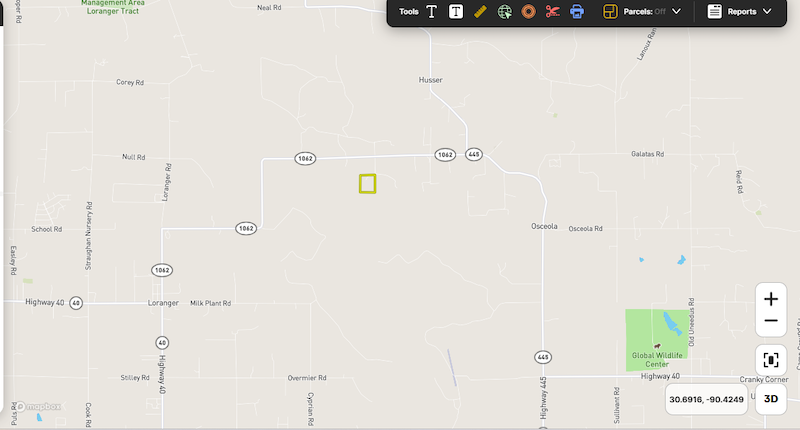Click the coordinates readout 30.6916, -90.4249
The width and height of the screenshot is (800, 430).
[x=707, y=399]
